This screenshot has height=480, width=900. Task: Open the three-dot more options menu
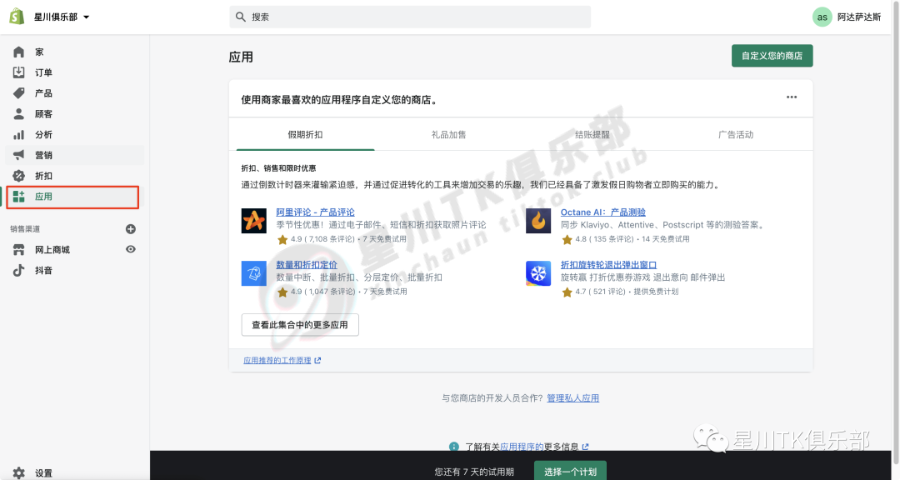click(792, 97)
